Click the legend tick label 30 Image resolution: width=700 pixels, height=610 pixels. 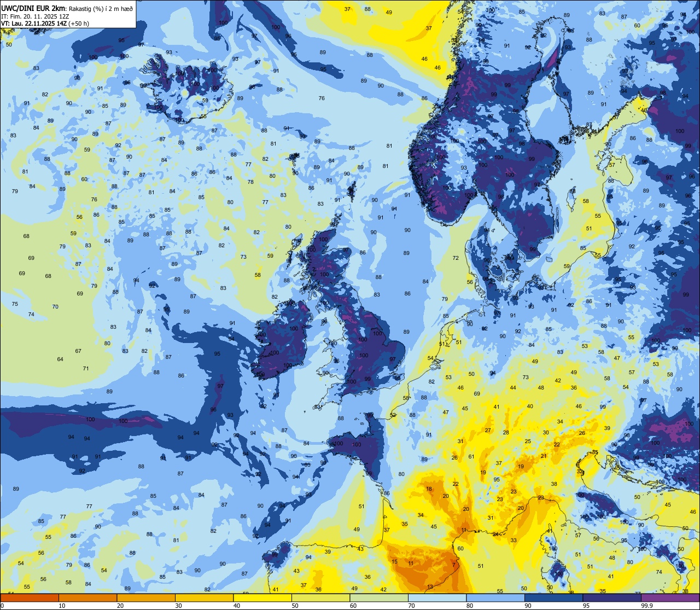point(178,606)
